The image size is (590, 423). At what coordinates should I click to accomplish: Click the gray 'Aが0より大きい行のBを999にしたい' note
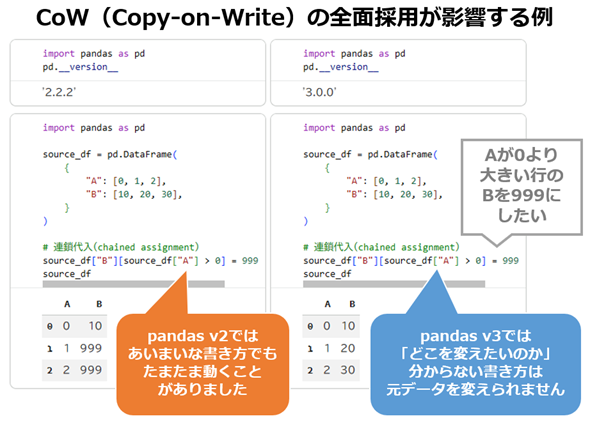click(x=522, y=187)
